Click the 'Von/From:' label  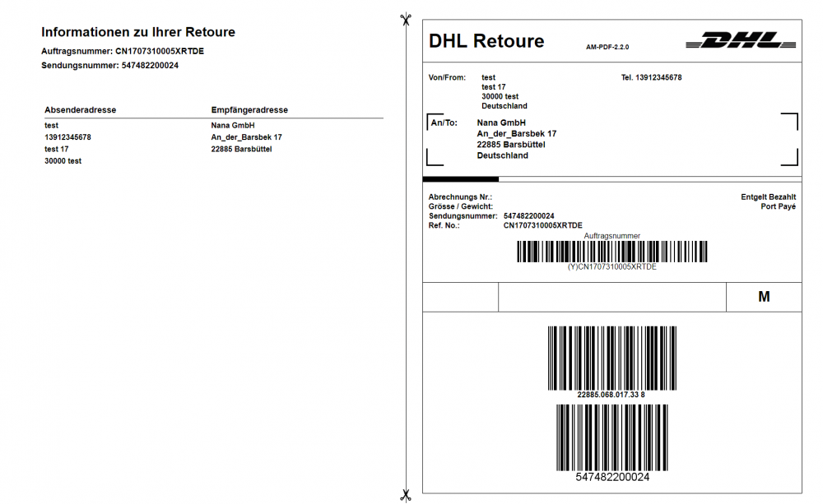(x=447, y=77)
